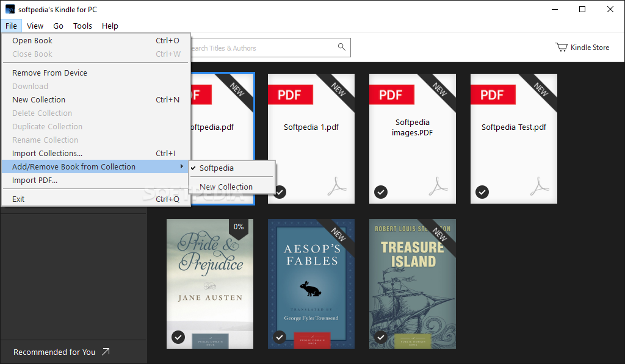Click New Collection in the submenu
The width and height of the screenshot is (625, 364).
[232, 187]
